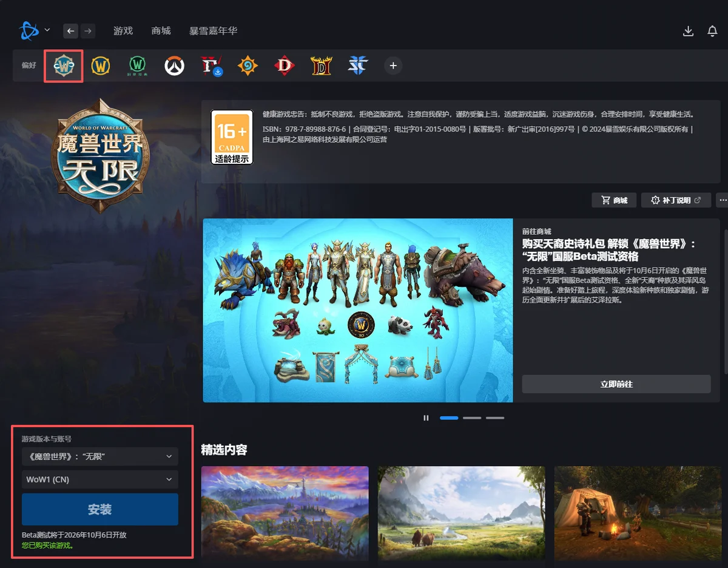Open the 商城 tab
This screenshot has height=568, width=728.
click(161, 30)
